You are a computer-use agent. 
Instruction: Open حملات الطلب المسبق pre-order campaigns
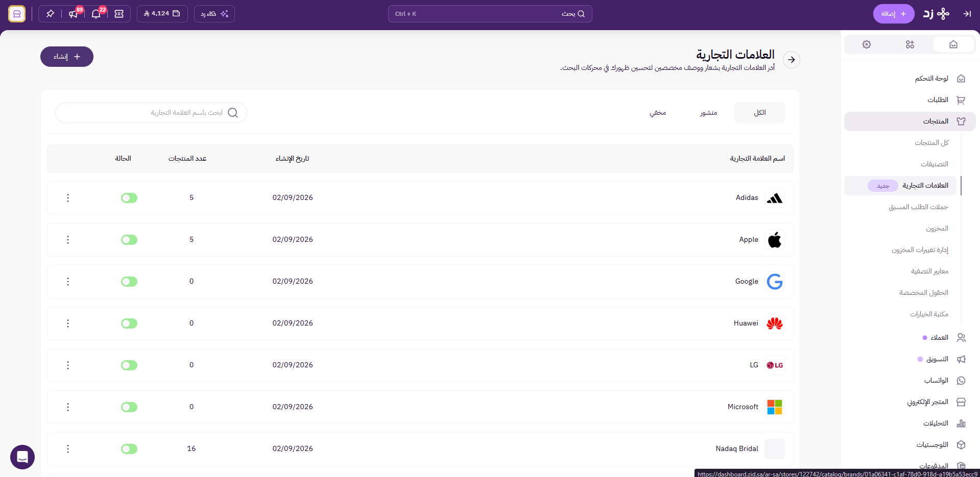point(918,207)
